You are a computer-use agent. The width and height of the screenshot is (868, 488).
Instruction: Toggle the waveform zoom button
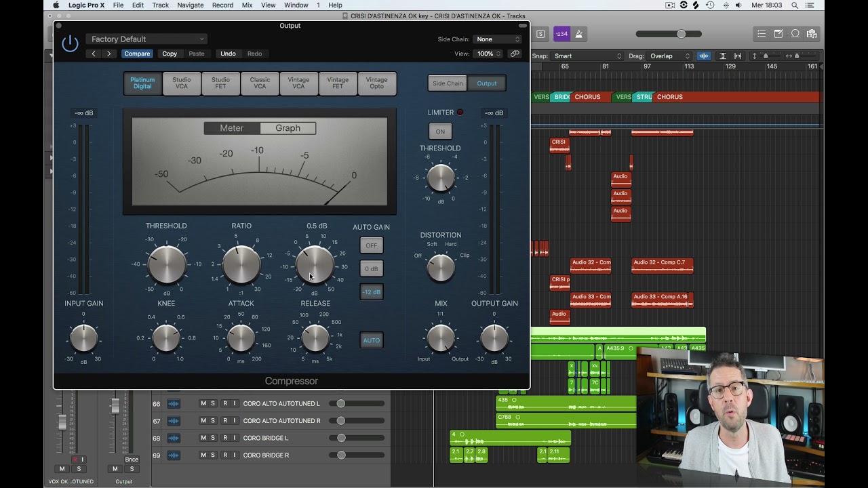point(704,56)
